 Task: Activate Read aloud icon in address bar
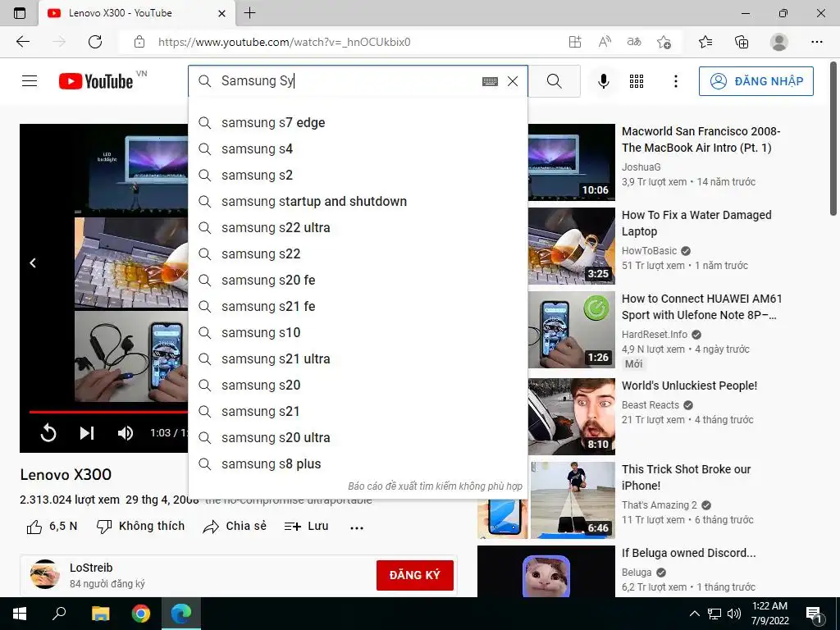coord(605,42)
